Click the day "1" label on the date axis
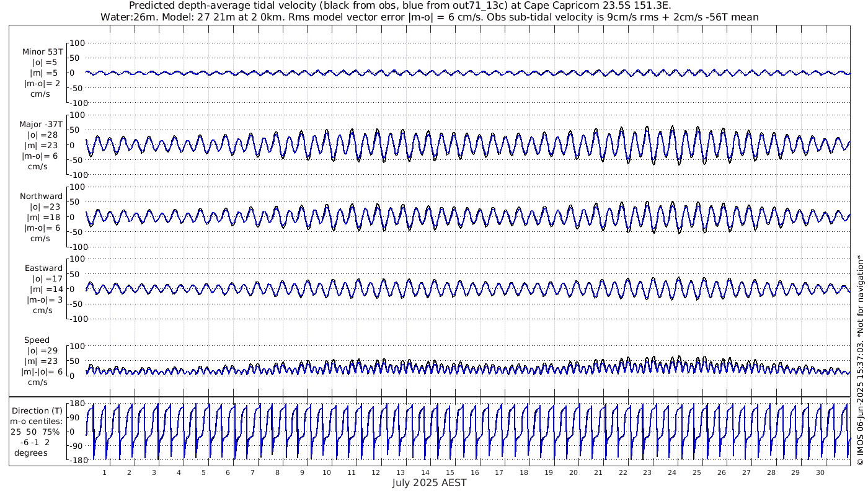 [104, 472]
